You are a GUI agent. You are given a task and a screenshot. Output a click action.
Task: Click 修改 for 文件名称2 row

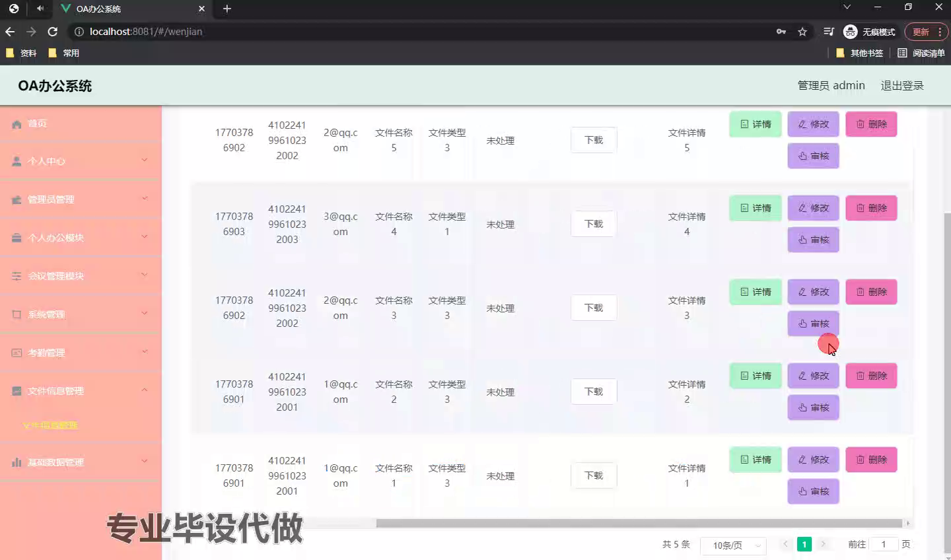pos(813,376)
